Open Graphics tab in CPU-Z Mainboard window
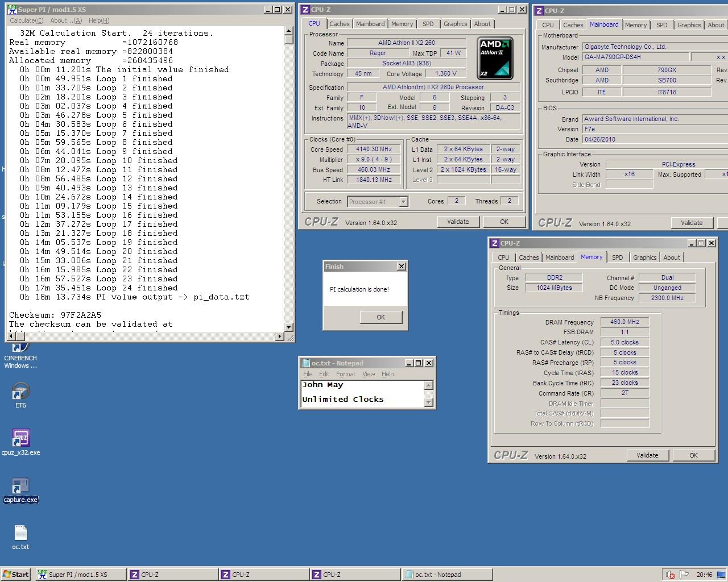Viewport: 728px width, 582px height. pyautogui.click(x=689, y=25)
